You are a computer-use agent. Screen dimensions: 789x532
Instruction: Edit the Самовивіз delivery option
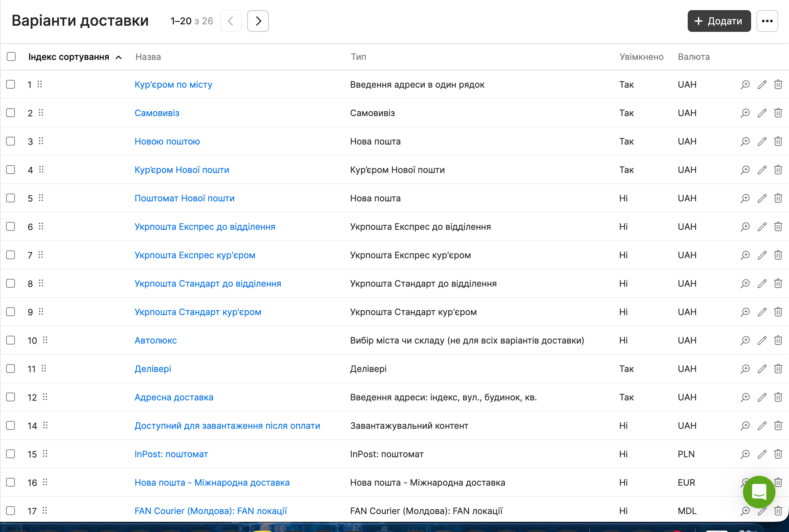click(x=762, y=113)
